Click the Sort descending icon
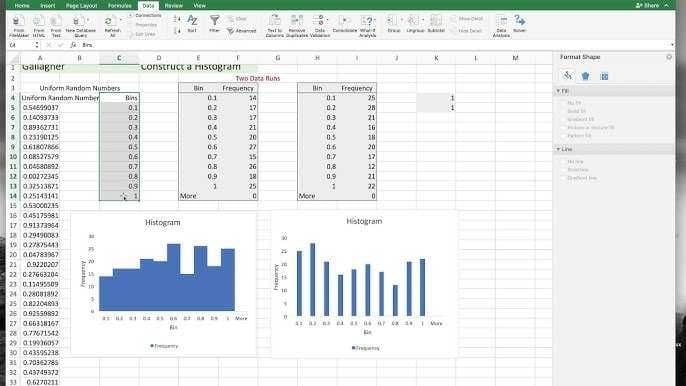The height and width of the screenshot is (386, 686). click(x=177, y=31)
